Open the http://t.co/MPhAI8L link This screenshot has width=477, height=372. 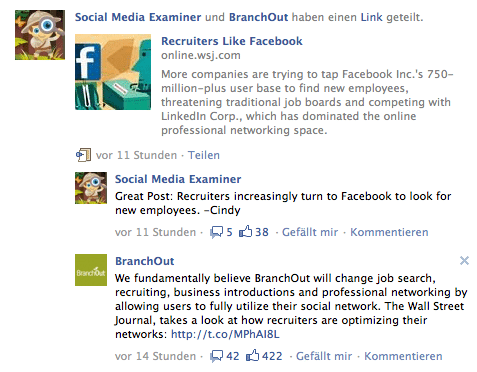(x=225, y=334)
